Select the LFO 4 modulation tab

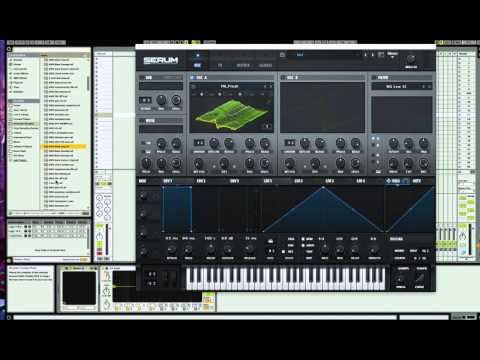click(361, 181)
